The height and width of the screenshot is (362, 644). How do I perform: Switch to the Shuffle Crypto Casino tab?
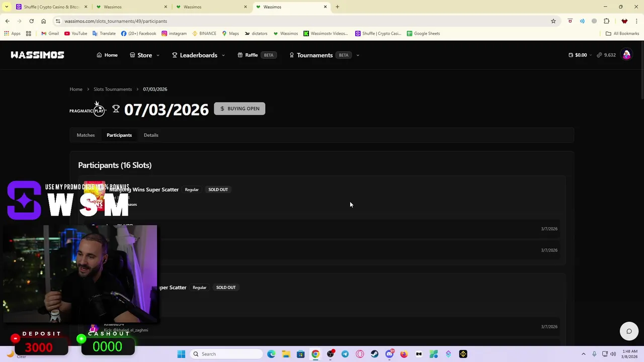click(50, 7)
